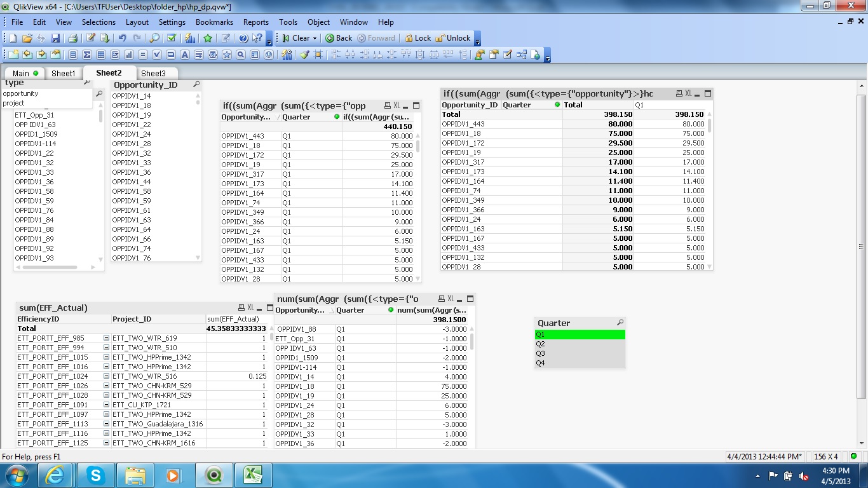Click the magnifier Search icon in the toolbar

click(x=154, y=38)
